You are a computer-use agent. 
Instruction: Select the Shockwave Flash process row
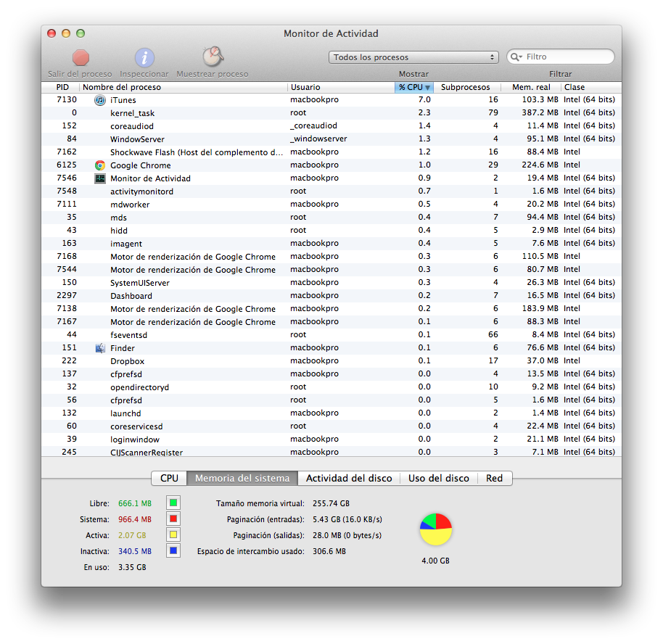coord(331,152)
